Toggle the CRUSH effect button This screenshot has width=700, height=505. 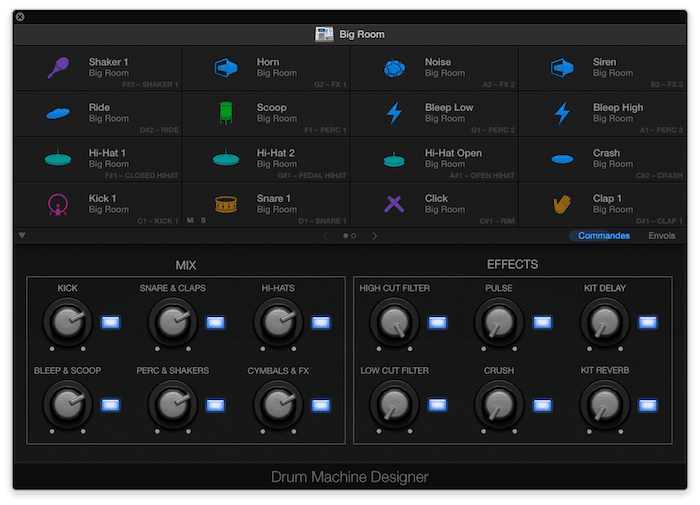tap(542, 405)
